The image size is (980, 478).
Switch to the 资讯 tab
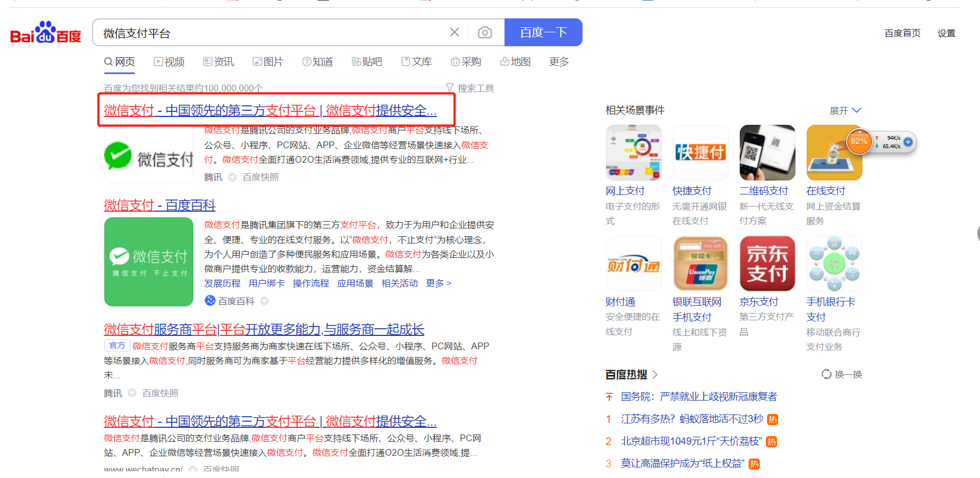coord(219,62)
